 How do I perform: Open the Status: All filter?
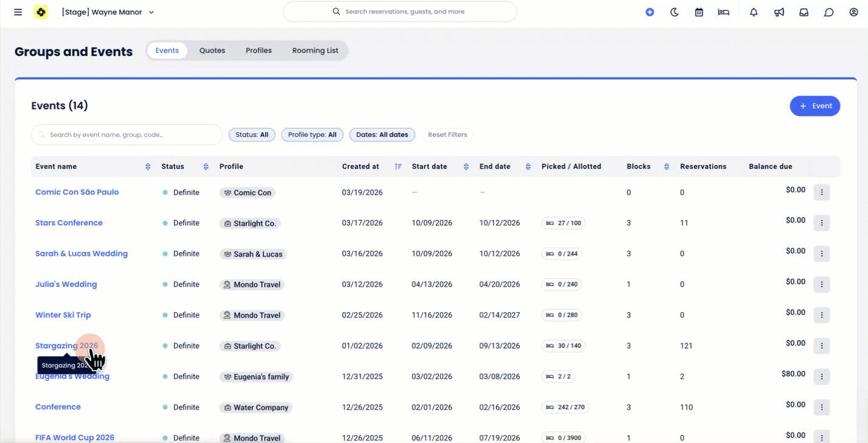click(252, 135)
